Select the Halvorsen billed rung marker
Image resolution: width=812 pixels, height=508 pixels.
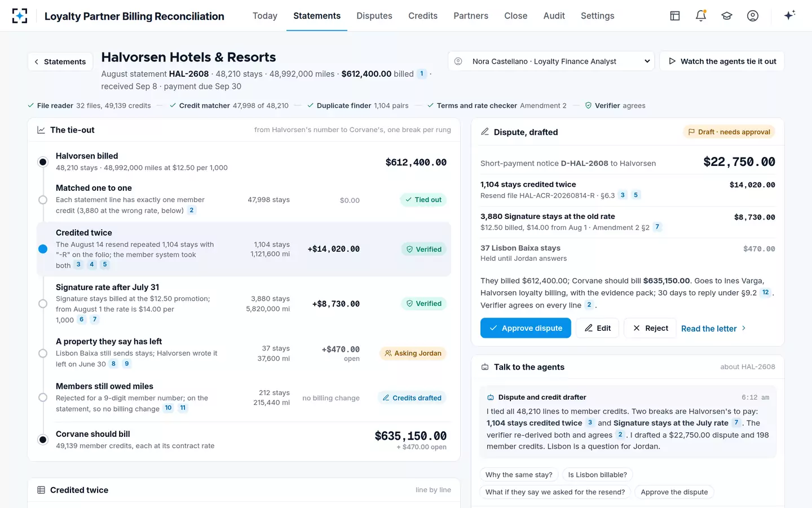pyautogui.click(x=43, y=162)
